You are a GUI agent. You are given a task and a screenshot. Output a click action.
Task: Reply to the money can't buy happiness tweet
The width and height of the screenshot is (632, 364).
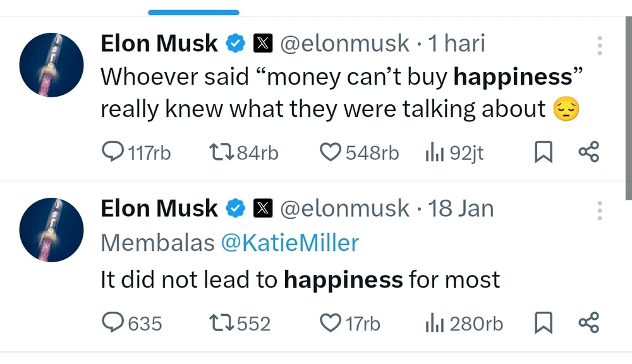click(114, 152)
